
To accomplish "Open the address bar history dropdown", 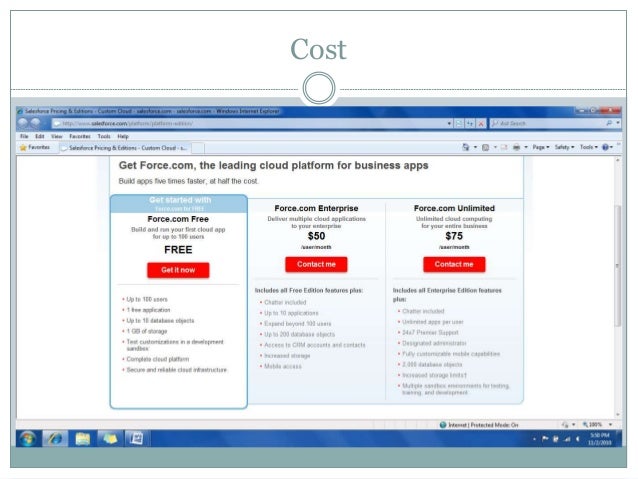I will (x=449, y=123).
